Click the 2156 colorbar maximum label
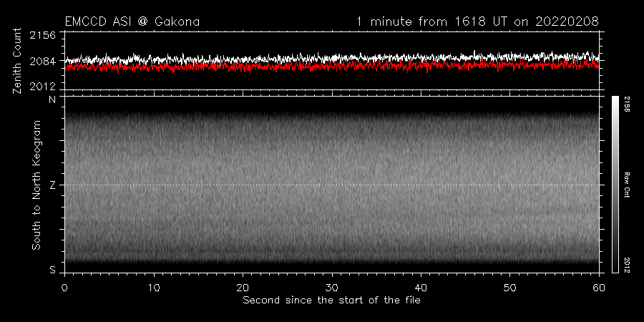 (627, 104)
